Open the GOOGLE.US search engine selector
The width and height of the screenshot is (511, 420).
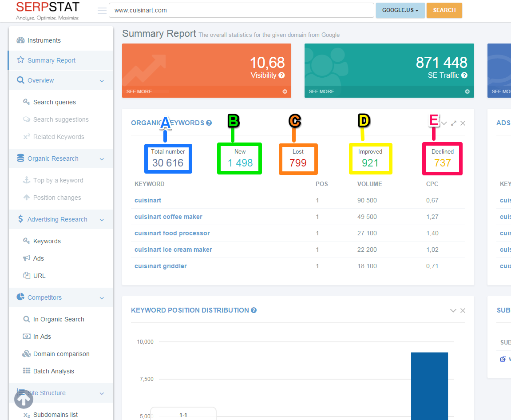tap(400, 10)
